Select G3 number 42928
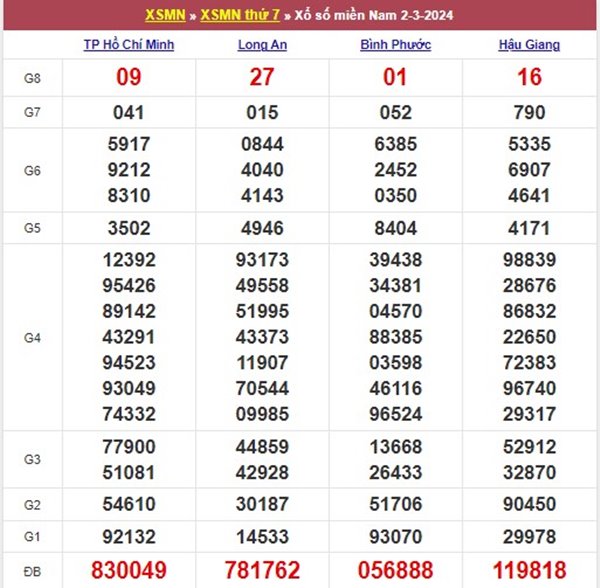 coord(262,473)
